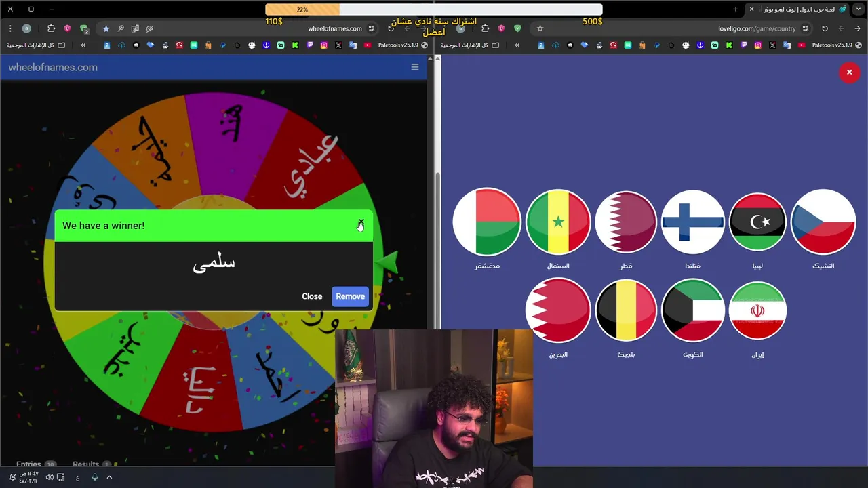The image size is (868, 488).
Task: Click the taskbar volume speaker icon
Action: pyautogui.click(x=49, y=477)
